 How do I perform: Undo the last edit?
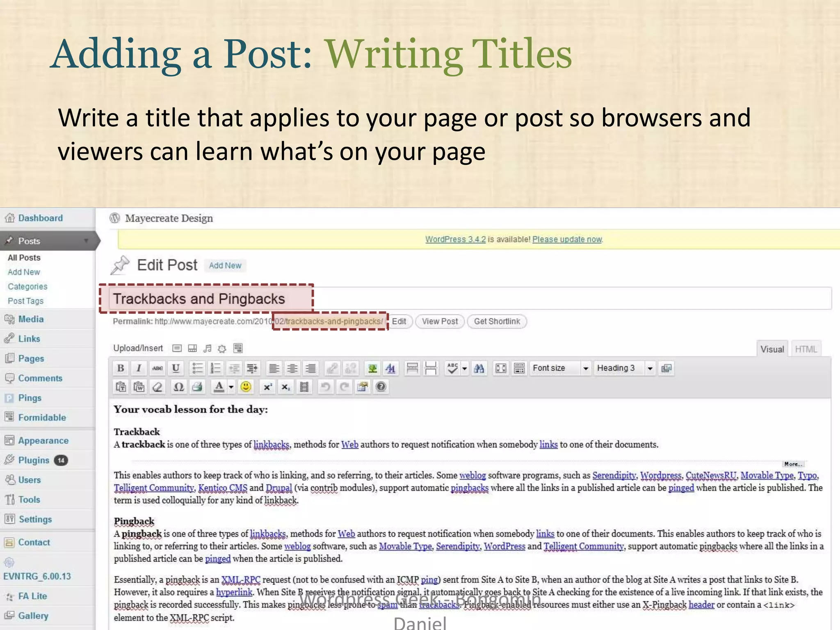[x=326, y=386]
